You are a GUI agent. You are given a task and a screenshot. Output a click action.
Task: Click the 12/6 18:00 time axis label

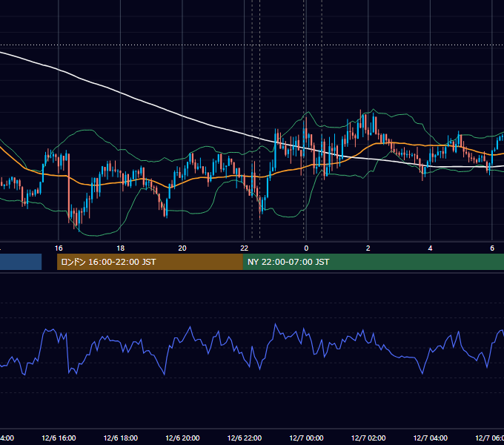tap(121, 438)
